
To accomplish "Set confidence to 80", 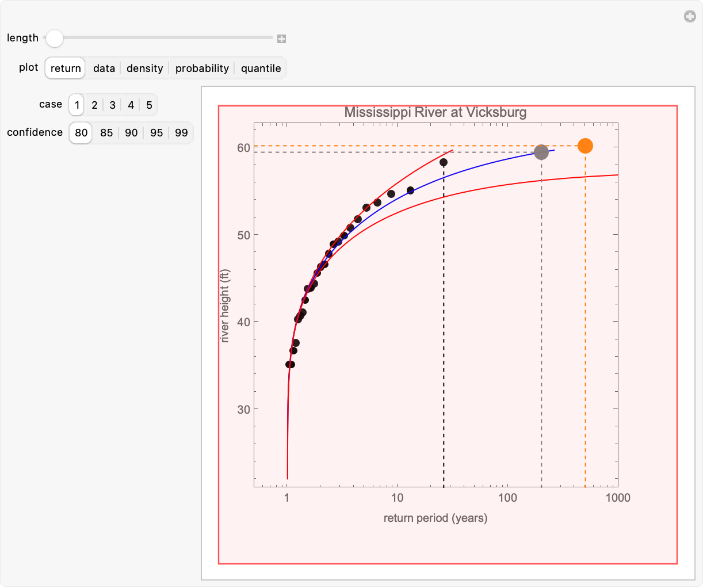I will pos(81,132).
